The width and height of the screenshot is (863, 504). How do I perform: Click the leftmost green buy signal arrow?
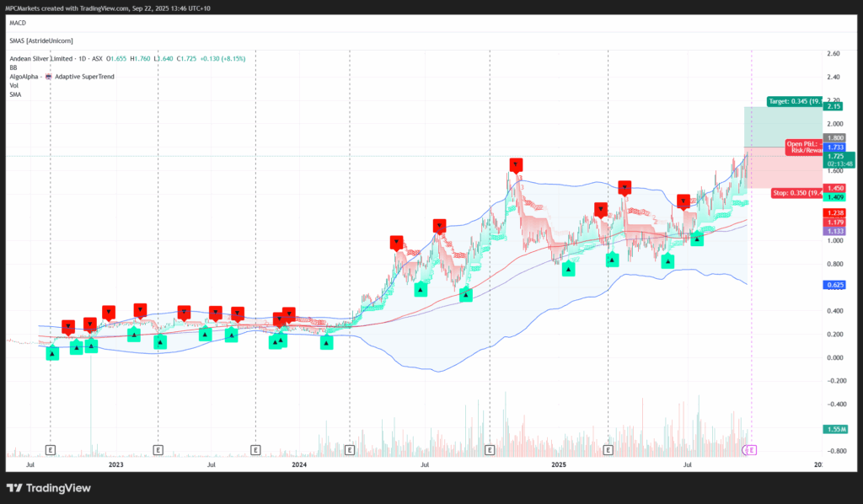click(51, 353)
